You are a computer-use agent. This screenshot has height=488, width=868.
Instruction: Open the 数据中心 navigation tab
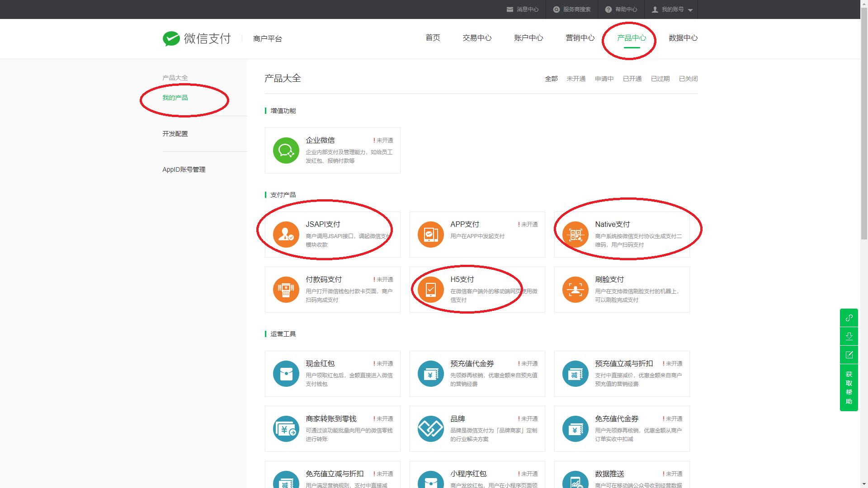pyautogui.click(x=683, y=38)
